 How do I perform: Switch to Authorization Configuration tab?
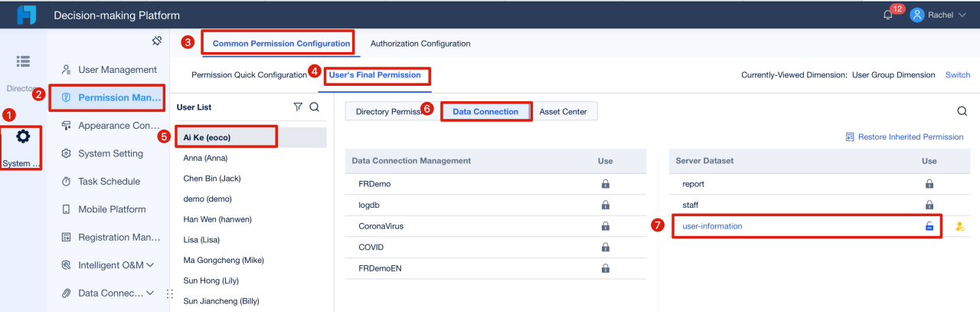point(420,44)
